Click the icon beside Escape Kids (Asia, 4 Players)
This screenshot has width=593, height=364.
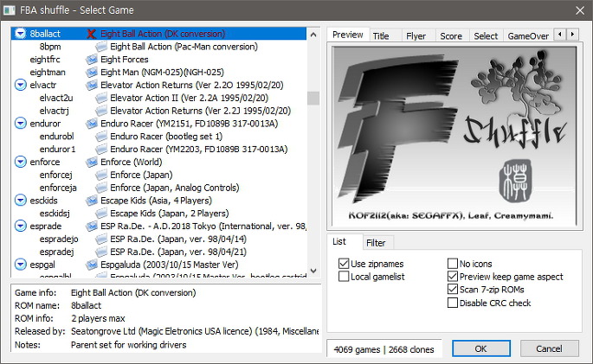coord(92,200)
